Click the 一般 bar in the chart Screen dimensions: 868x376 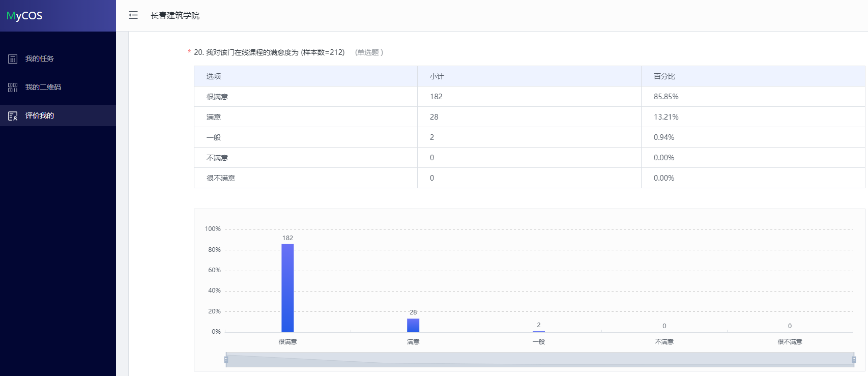539,331
